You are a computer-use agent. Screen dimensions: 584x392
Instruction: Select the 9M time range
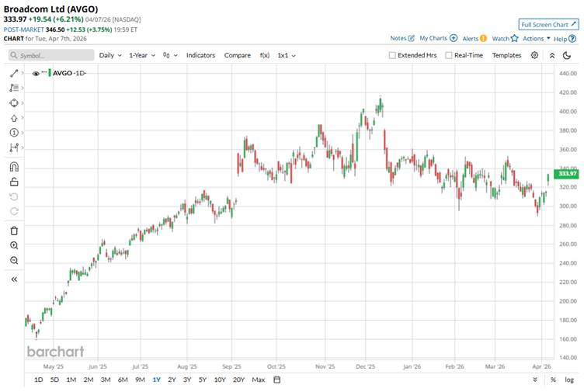[x=140, y=380]
